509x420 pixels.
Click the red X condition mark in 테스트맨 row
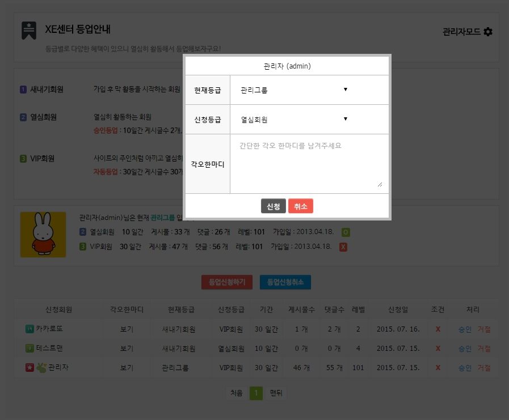(x=438, y=349)
